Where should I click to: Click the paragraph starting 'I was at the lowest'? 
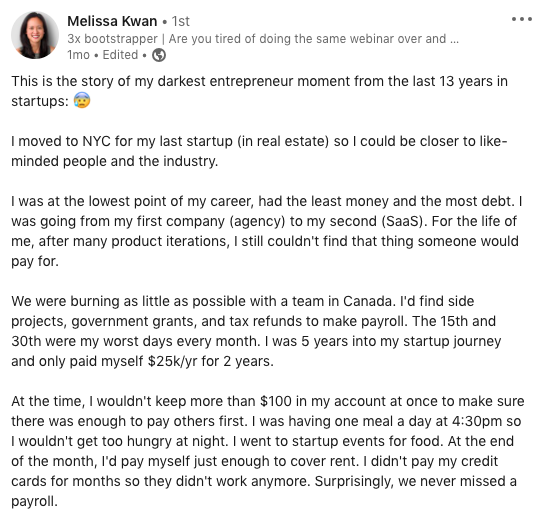coord(267,231)
